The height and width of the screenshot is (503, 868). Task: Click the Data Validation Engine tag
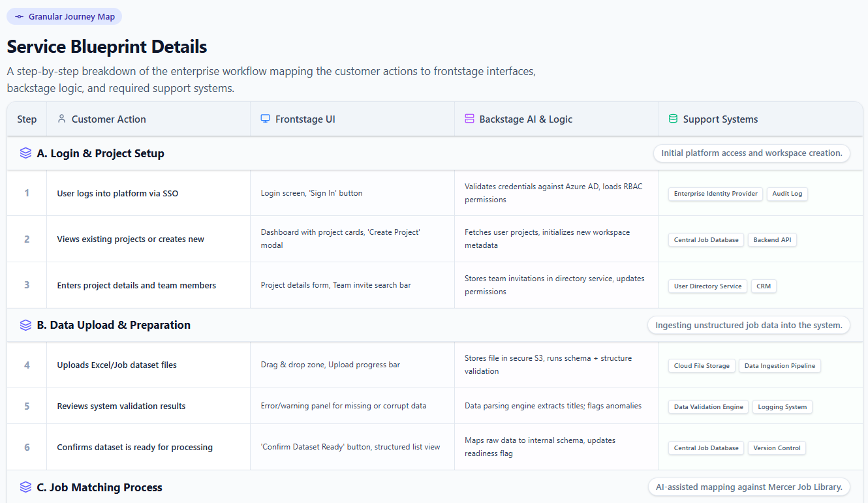pos(708,407)
